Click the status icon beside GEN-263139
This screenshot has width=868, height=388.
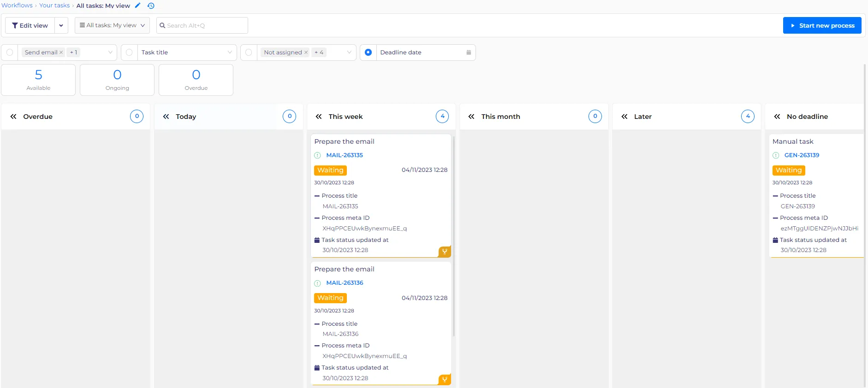click(776, 155)
